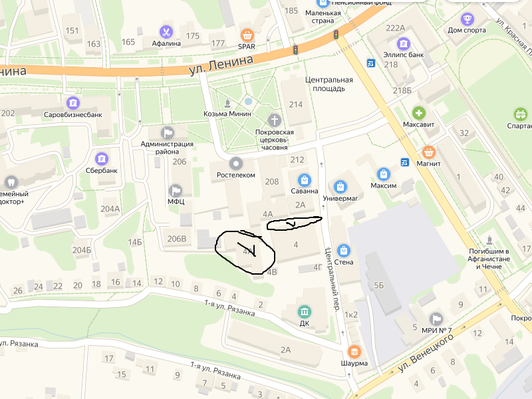
Task: Select the Покровская церковь-часовня cross icon
Action: (275, 120)
